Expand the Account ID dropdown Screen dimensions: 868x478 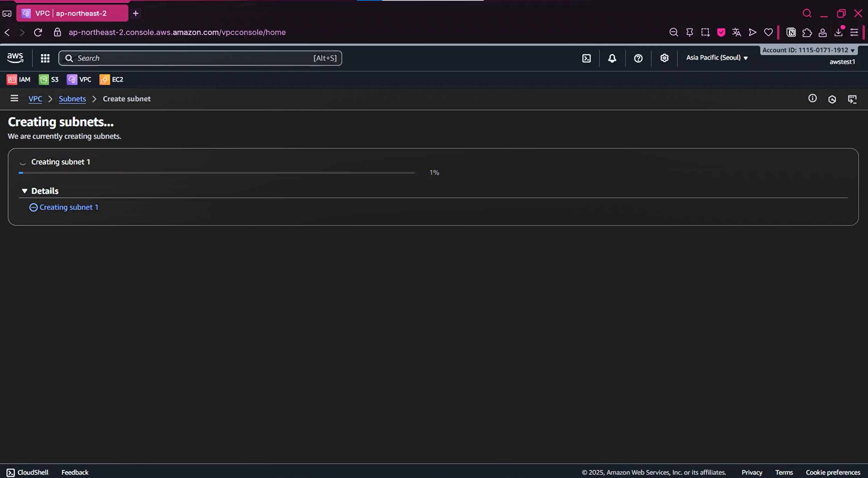coord(808,50)
